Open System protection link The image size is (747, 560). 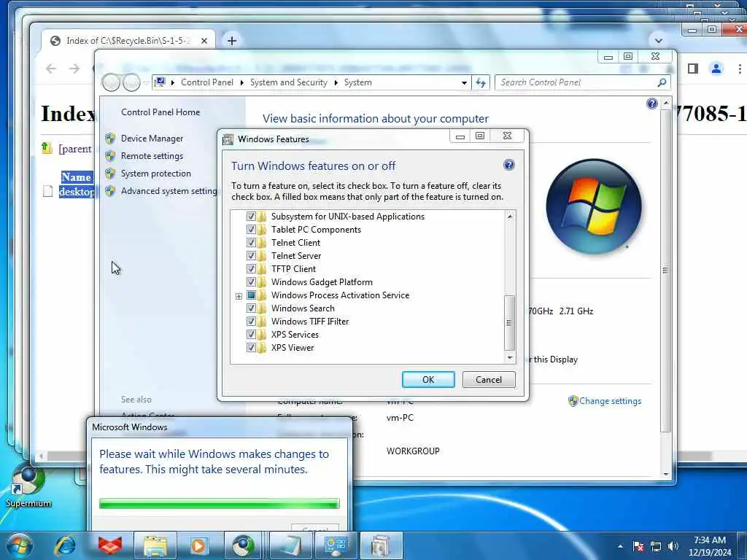(x=156, y=174)
